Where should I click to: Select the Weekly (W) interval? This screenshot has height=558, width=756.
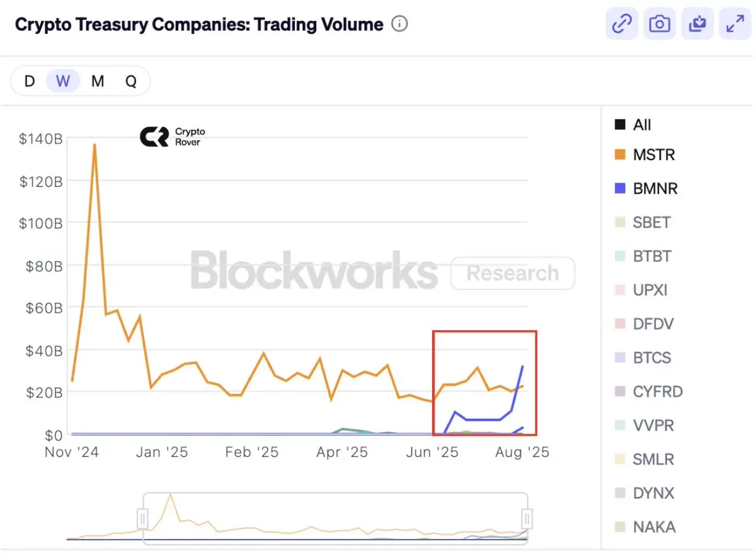click(63, 81)
